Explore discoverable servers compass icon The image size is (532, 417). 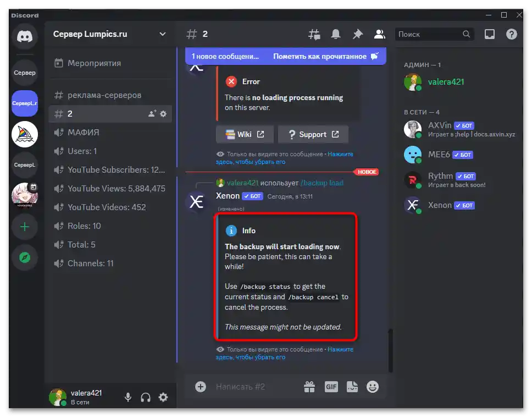[x=24, y=257]
